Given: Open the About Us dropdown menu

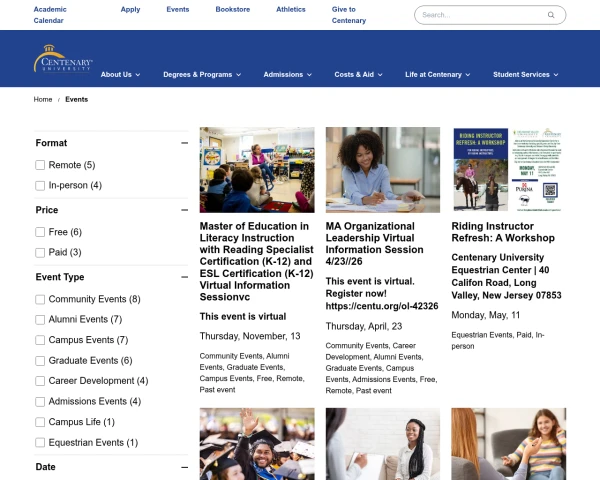Looking at the screenshot, I should [120, 75].
